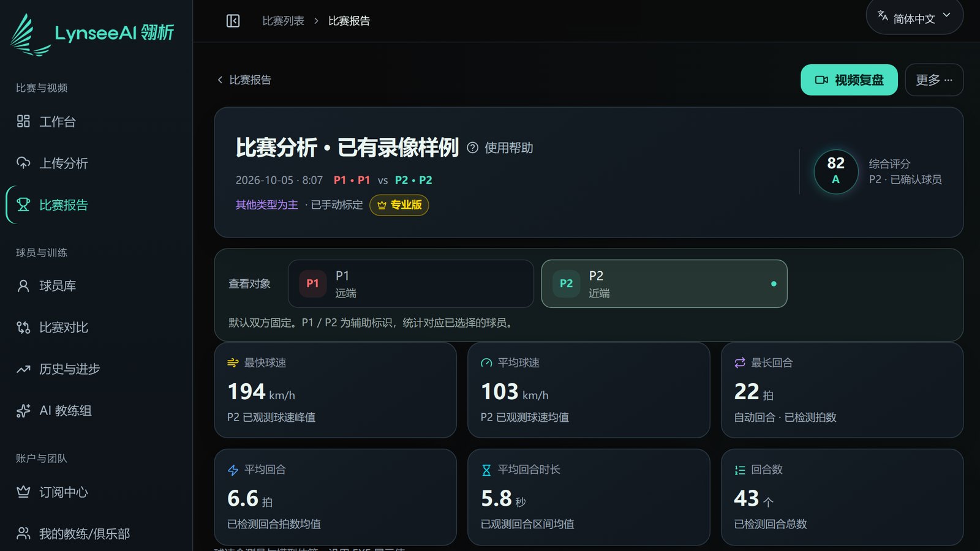
Task: Click the 最长回合 repeat arrows icon
Action: pyautogui.click(x=740, y=363)
